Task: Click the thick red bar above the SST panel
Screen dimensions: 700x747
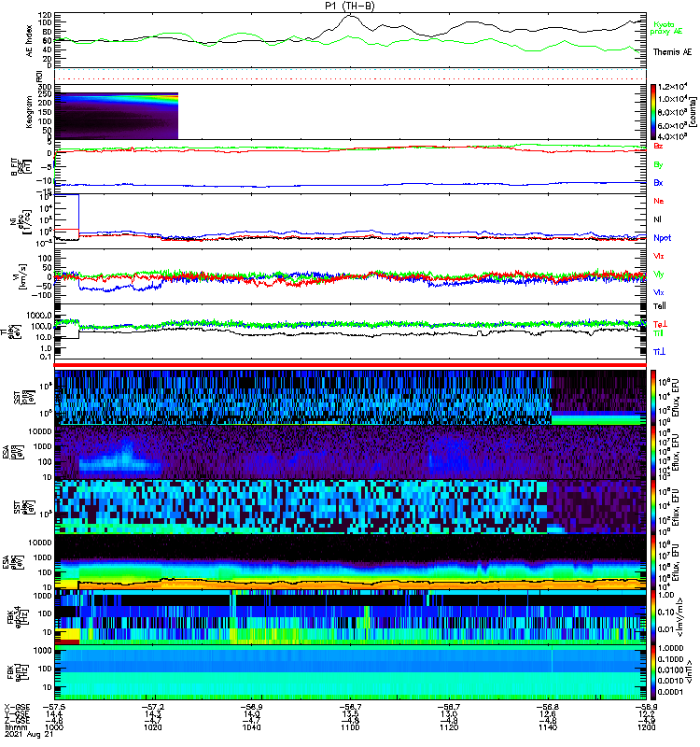Action: [x=350, y=365]
